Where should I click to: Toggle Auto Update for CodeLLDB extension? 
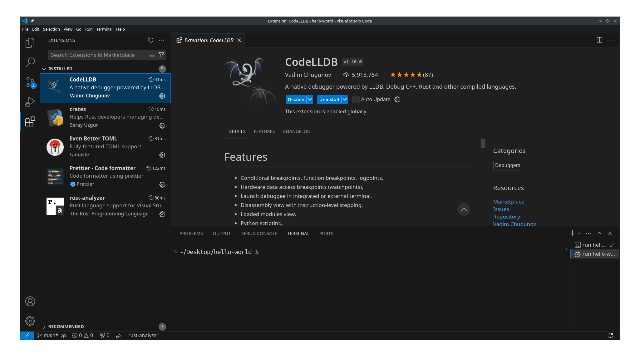pyautogui.click(x=355, y=99)
